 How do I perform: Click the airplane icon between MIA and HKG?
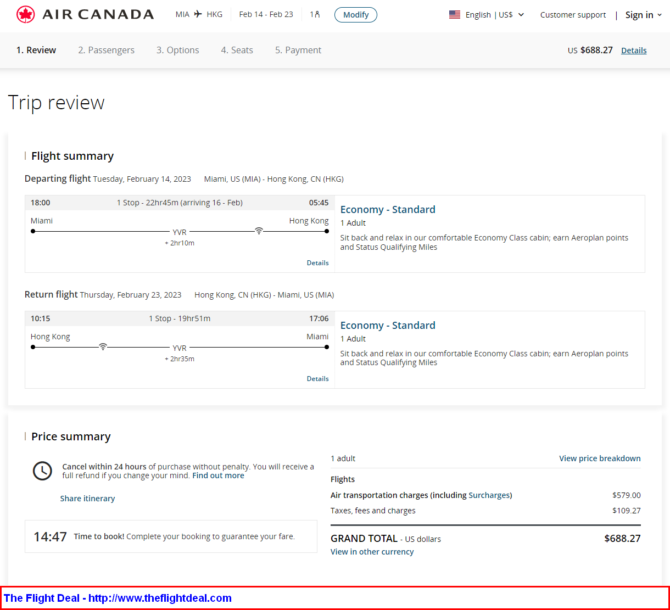pos(198,14)
